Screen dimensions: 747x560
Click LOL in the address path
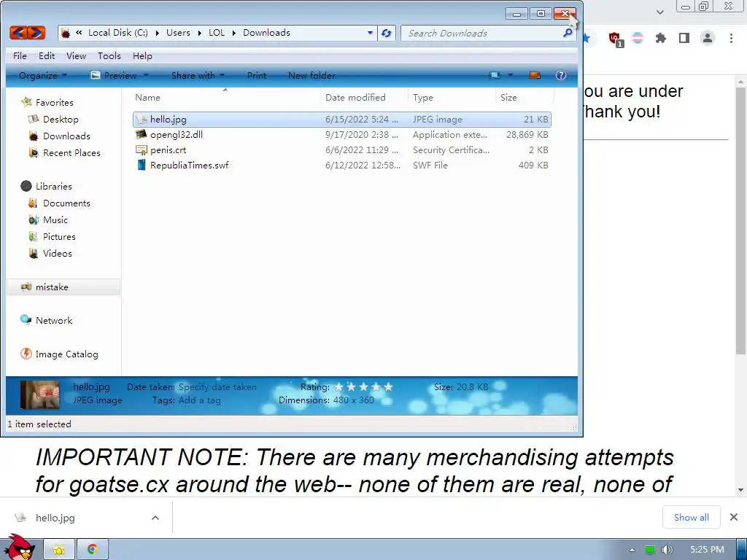pyautogui.click(x=216, y=33)
